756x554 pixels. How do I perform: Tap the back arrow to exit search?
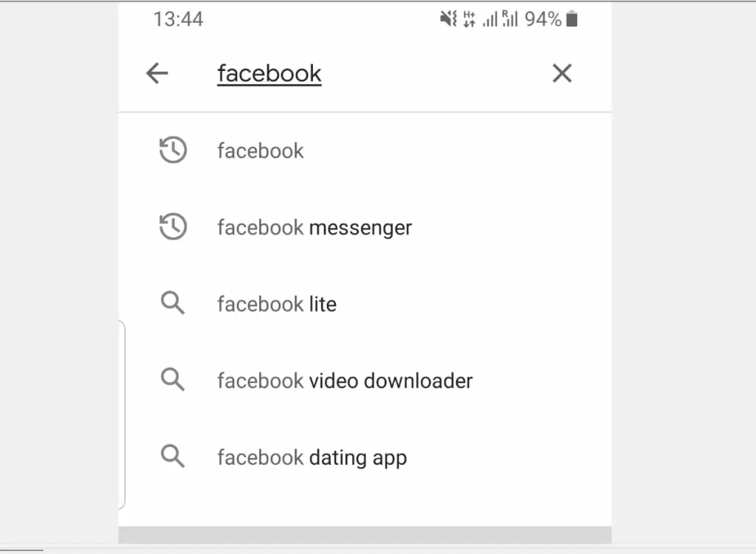tap(157, 73)
